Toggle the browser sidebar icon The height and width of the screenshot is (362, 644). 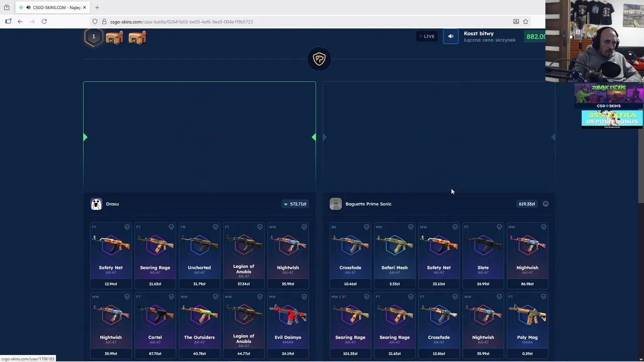point(8,22)
